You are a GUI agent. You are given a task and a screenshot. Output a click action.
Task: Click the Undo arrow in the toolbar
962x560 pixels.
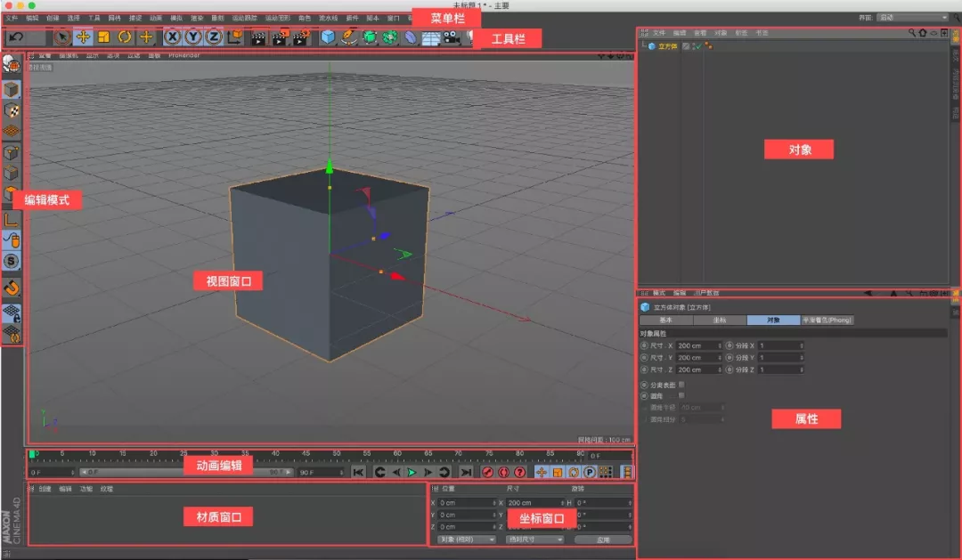16,37
